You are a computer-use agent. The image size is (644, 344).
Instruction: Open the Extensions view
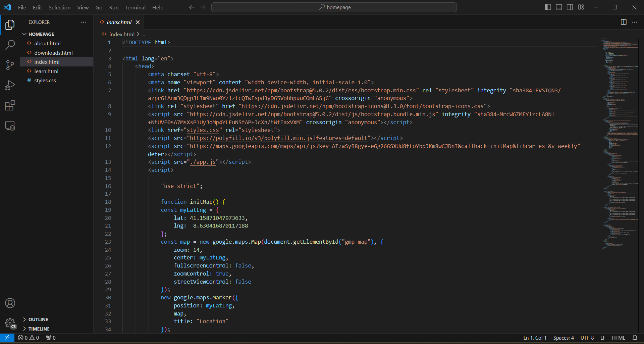(10, 106)
